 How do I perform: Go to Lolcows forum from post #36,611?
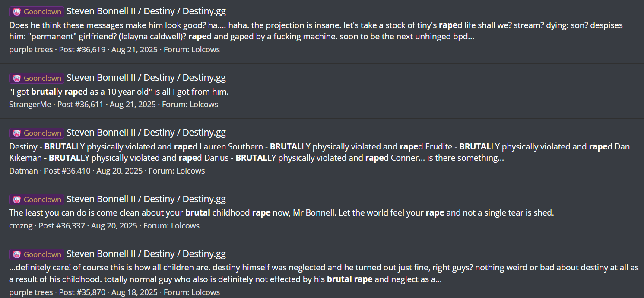204,105
